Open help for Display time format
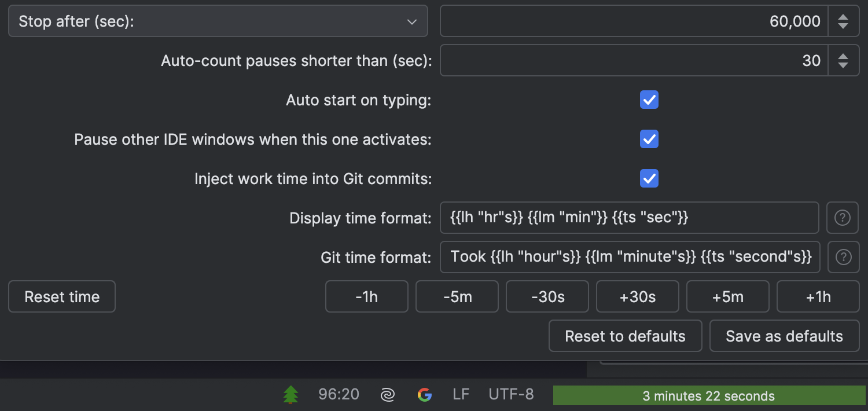 (x=842, y=218)
